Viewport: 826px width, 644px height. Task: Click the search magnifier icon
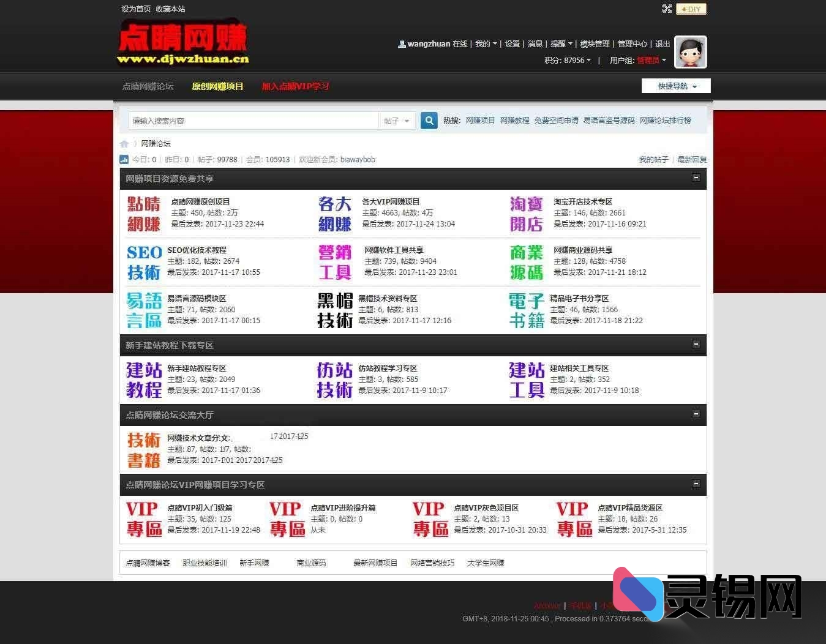pos(429,121)
